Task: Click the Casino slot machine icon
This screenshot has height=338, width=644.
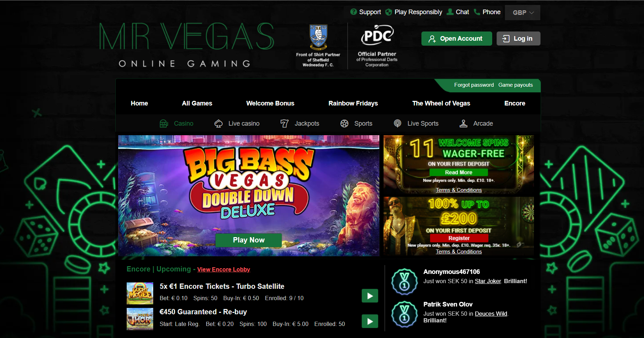Action: click(164, 124)
